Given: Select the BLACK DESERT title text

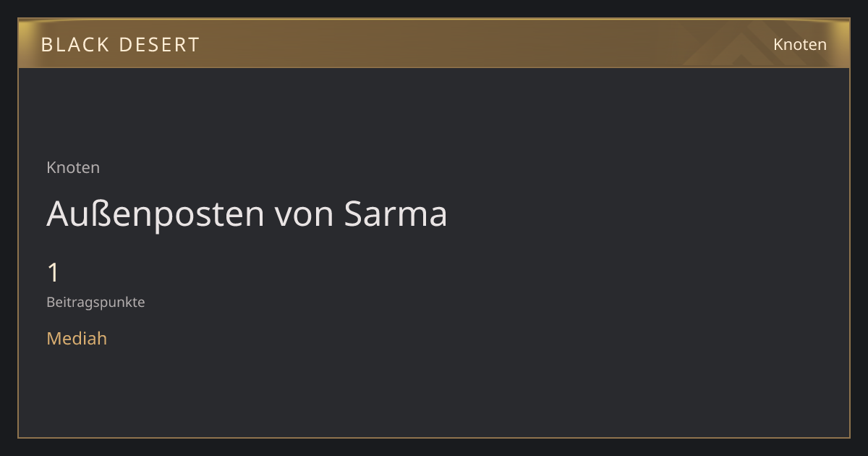Looking at the screenshot, I should tap(120, 45).
